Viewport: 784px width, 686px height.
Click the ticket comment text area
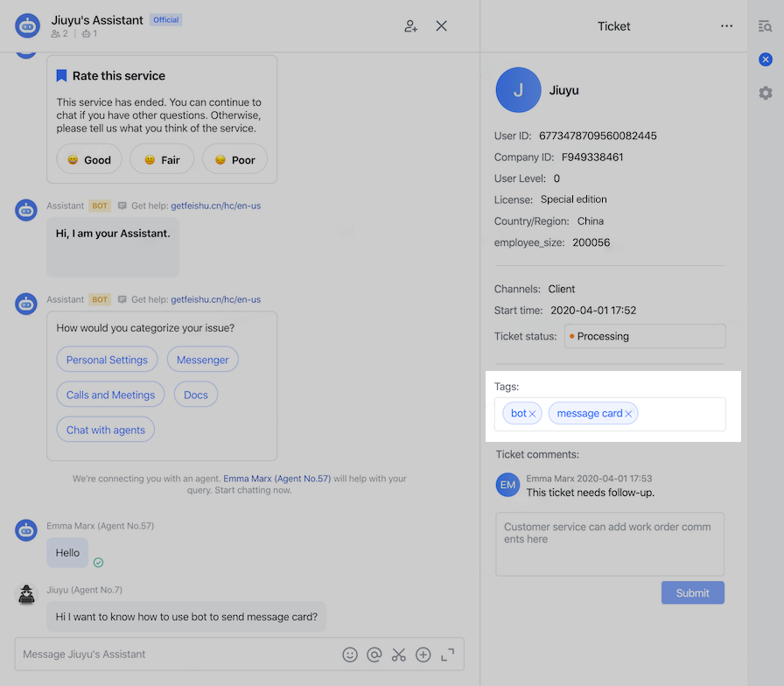(x=610, y=544)
